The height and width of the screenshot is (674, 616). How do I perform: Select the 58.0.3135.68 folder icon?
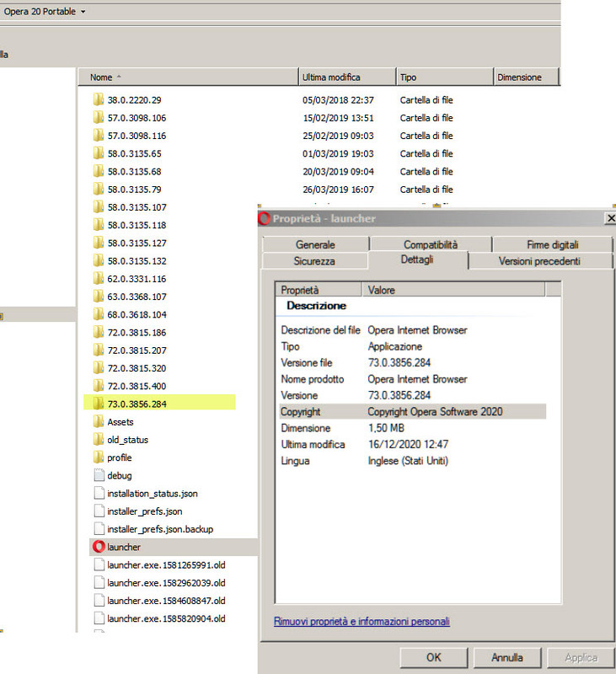click(99, 172)
